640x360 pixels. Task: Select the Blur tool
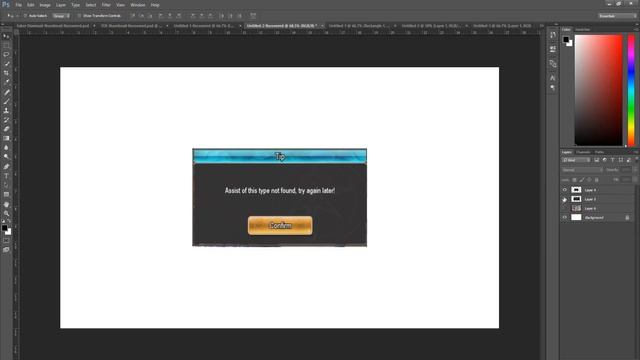(6, 148)
